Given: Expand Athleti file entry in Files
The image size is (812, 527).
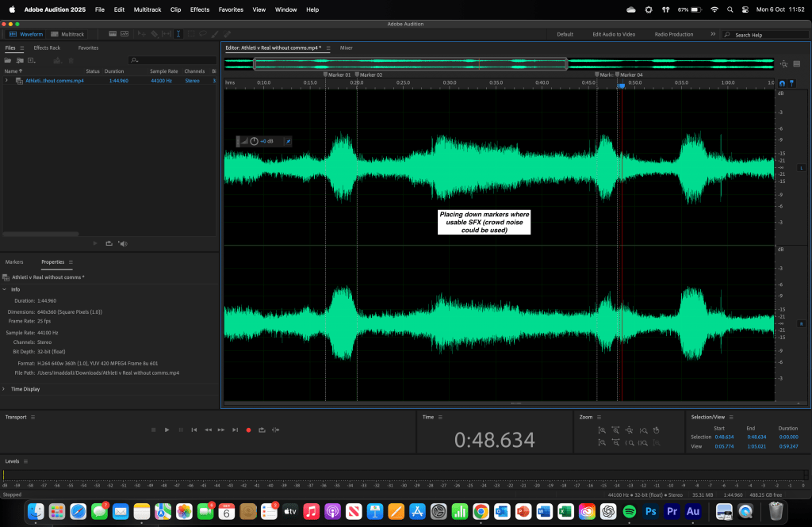Looking at the screenshot, I should point(7,80).
